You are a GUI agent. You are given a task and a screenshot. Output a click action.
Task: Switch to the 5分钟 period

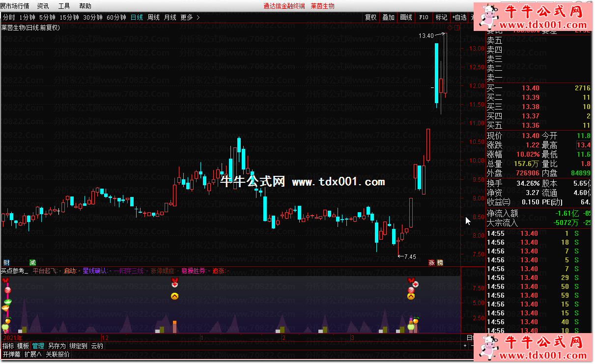coord(48,17)
